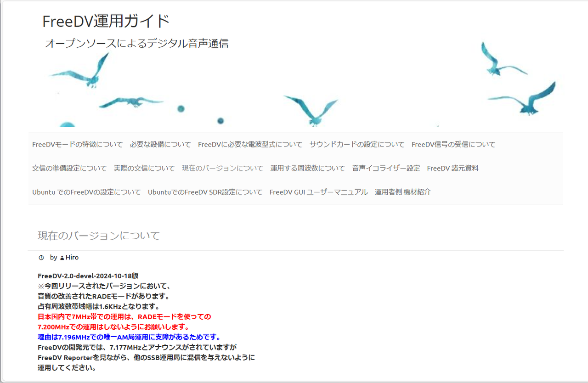
Task: Select 必要な設備について in the navigation
Action: pyautogui.click(x=160, y=144)
